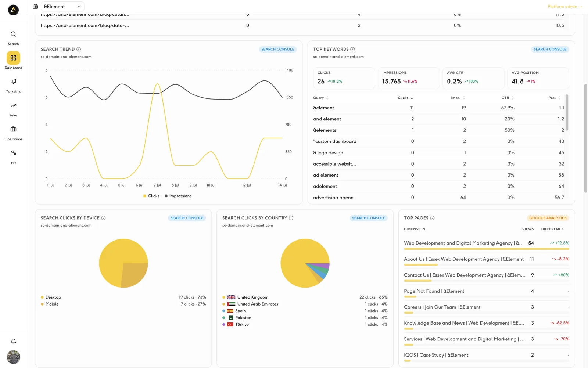Image resolution: width=588 pixels, height=368 pixels.
Task: Click the United Arab Emirates flag entry
Action: tap(305, 304)
